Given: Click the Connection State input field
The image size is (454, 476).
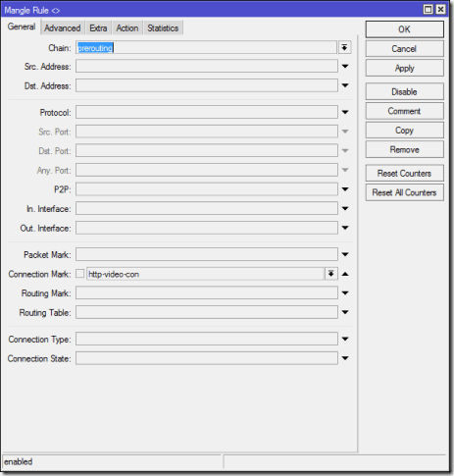Looking at the screenshot, I should coord(207,358).
